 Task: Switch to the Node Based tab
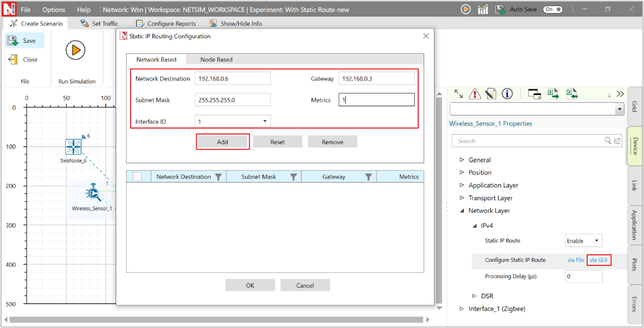[x=216, y=60]
